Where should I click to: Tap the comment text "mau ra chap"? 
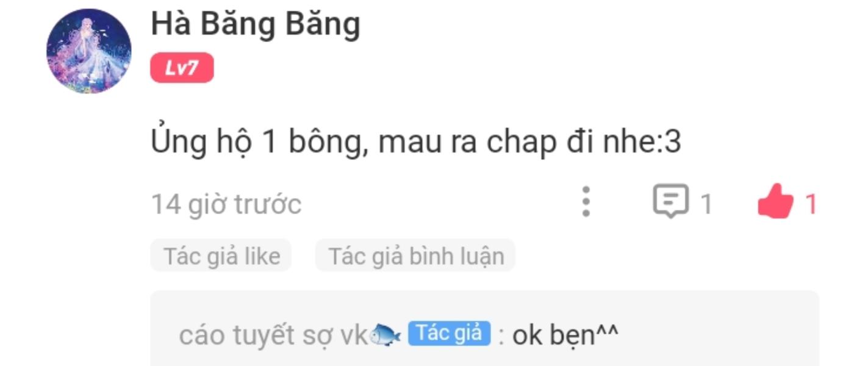466,142
